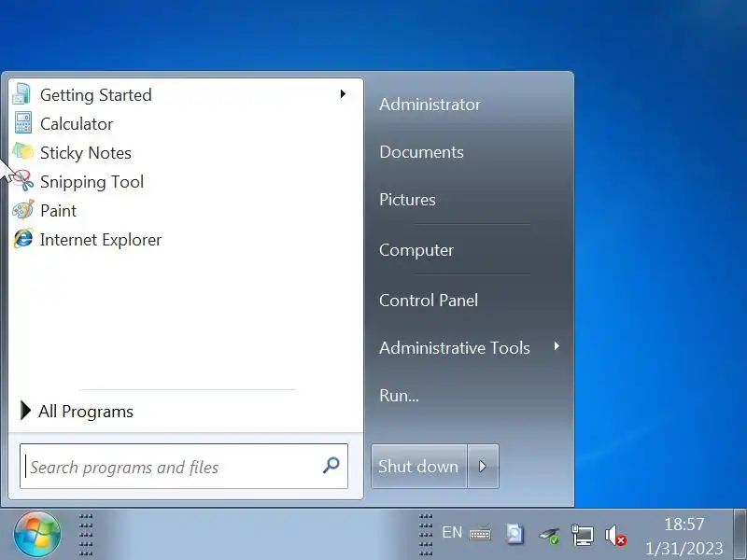Click the Shut down button
This screenshot has height=560, width=747.
(418, 466)
